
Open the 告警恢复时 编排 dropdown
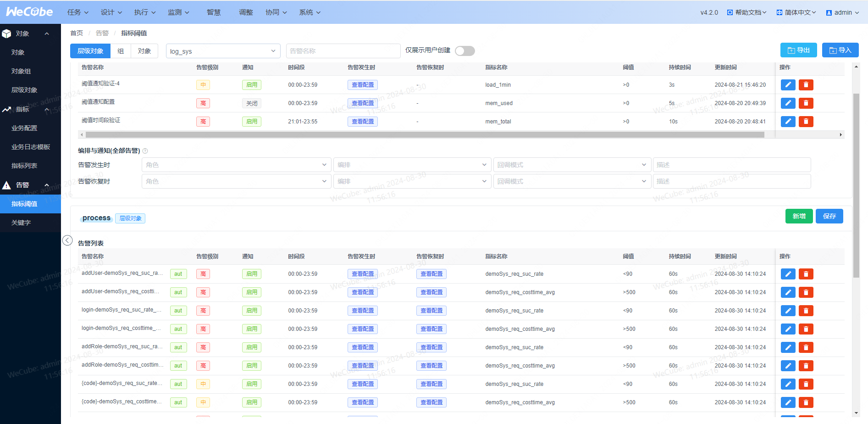pyautogui.click(x=412, y=181)
